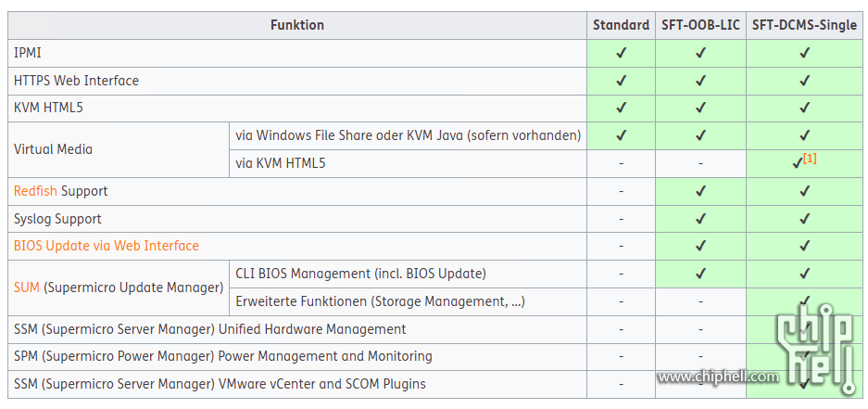Click Redfish Support checkmark under SFT-OOB-LIC

tap(701, 191)
